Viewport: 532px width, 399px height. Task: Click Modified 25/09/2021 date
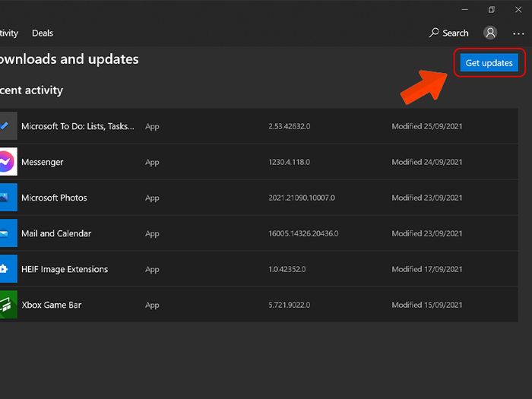click(427, 126)
